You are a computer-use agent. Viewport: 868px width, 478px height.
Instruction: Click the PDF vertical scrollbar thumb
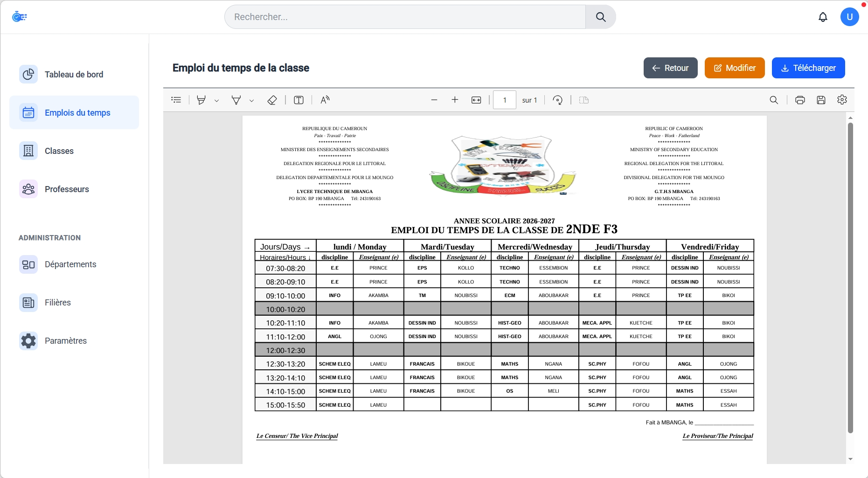tap(850, 278)
